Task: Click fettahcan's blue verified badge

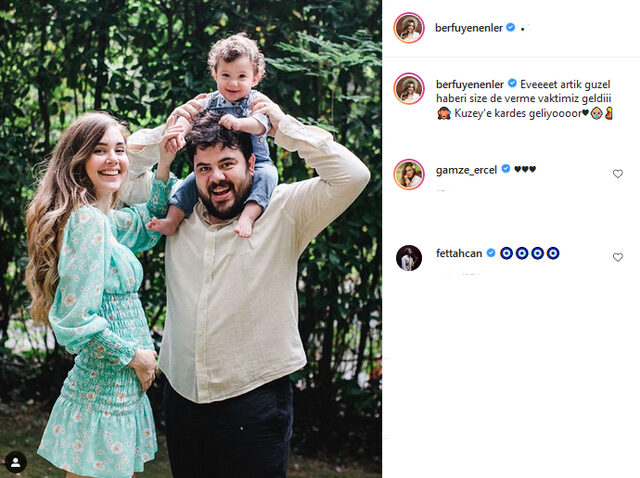Action: [x=491, y=253]
